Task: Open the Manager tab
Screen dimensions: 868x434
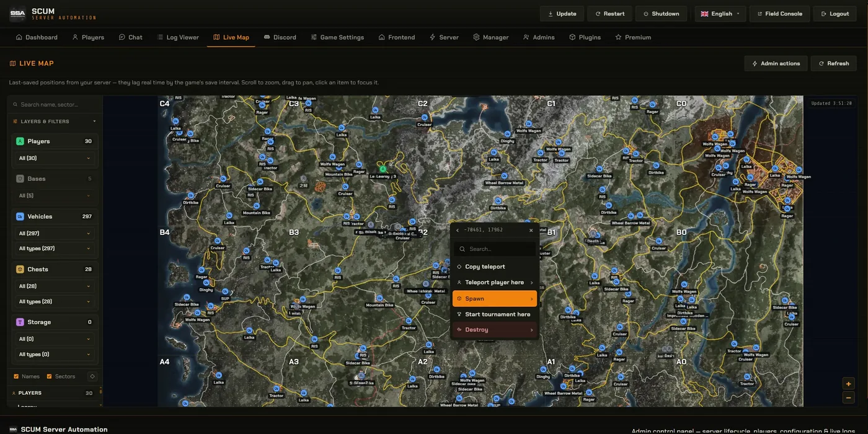Action: pos(490,37)
